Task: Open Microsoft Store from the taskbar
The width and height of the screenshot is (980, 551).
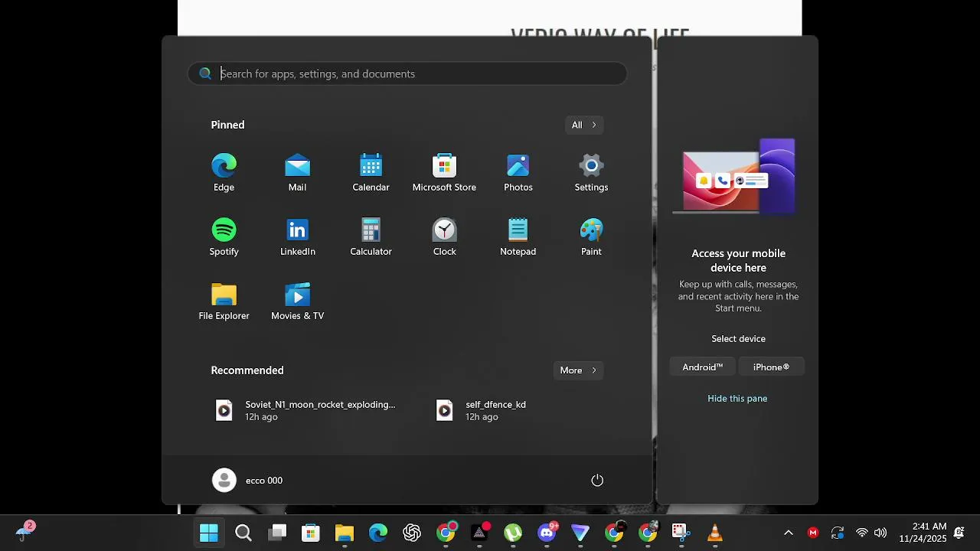Action: click(311, 533)
